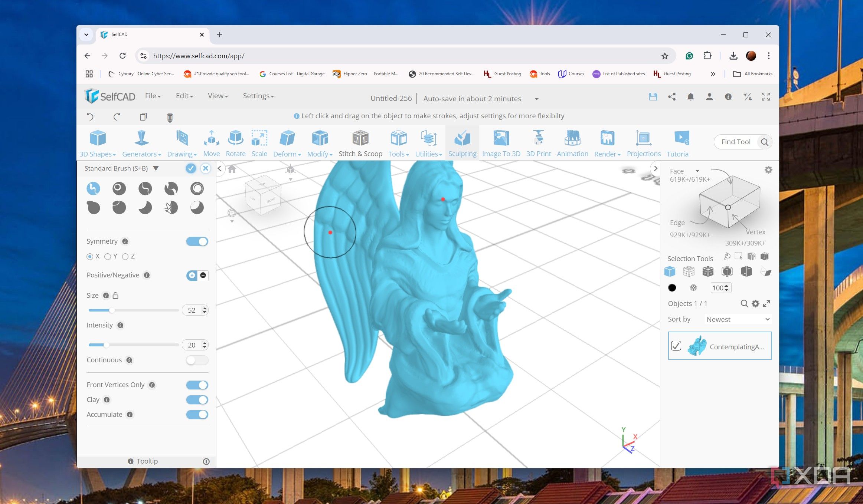
Task: Open the Move tool
Action: coord(211,144)
